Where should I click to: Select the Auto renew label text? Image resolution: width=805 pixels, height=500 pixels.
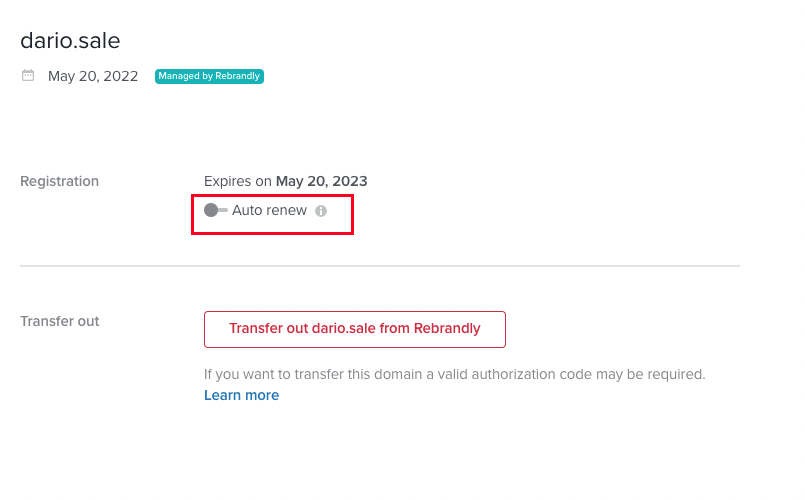point(270,210)
